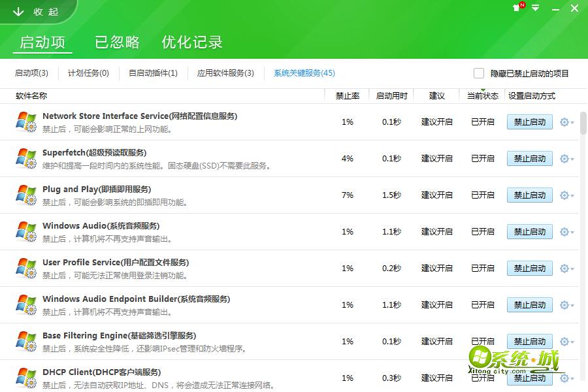
Task: Expand startup method dropdown for DHCP Client
Action: pos(572,378)
